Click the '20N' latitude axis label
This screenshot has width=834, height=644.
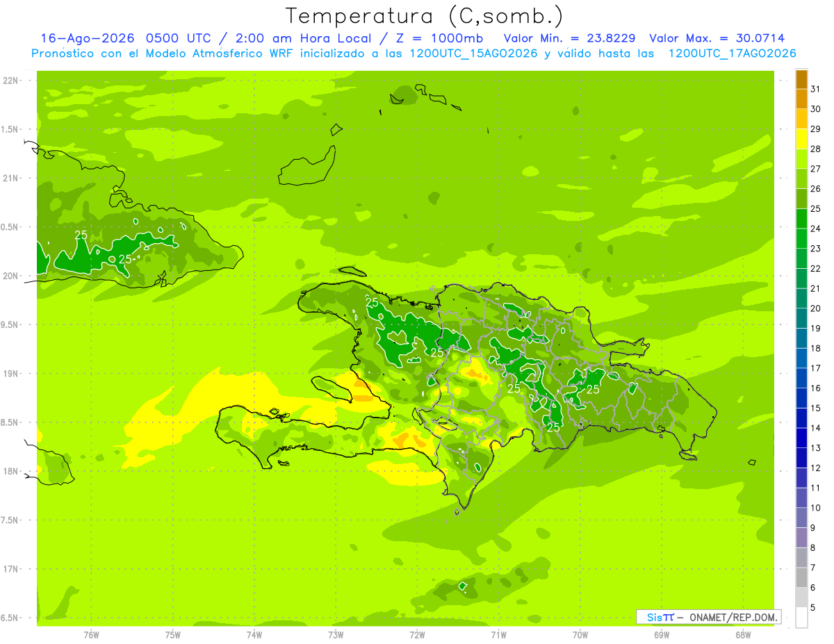pyautogui.click(x=12, y=276)
